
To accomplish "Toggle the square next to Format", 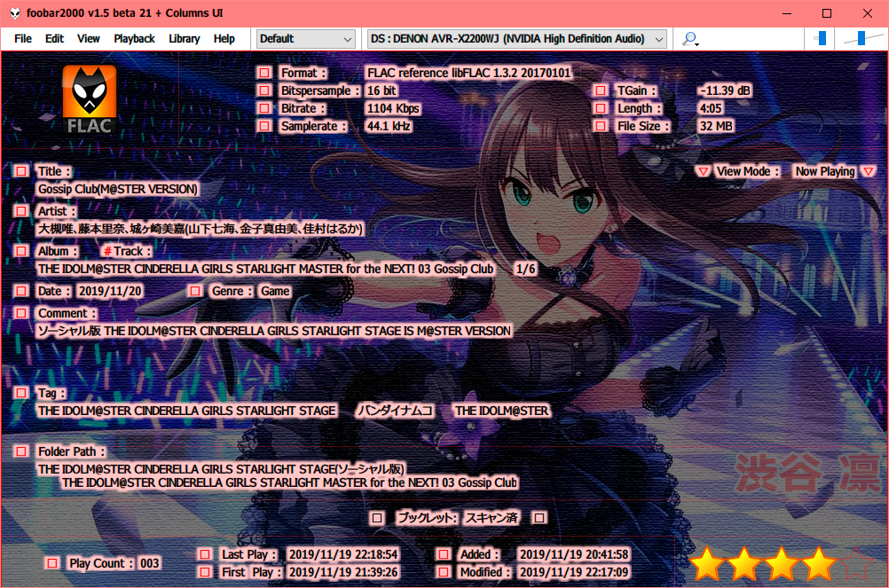I will [x=264, y=73].
